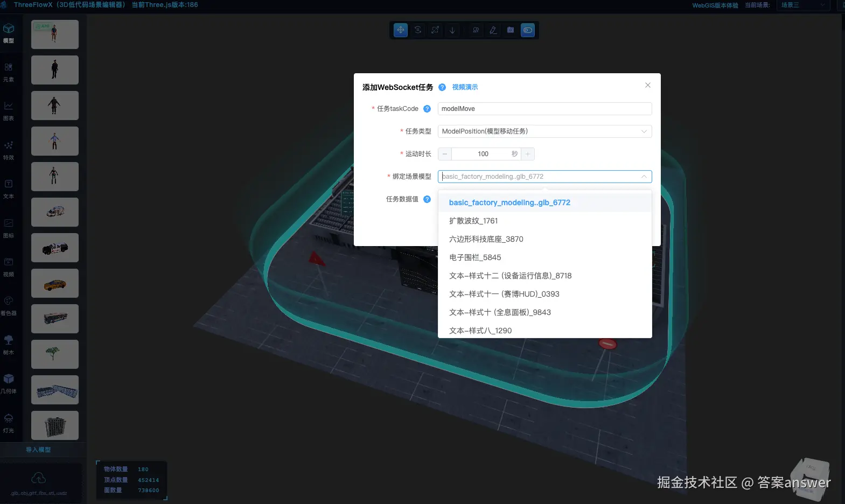845x504 pixels.
Task: Open the 图标 (icons) sidebar panel
Action: (x=9, y=228)
